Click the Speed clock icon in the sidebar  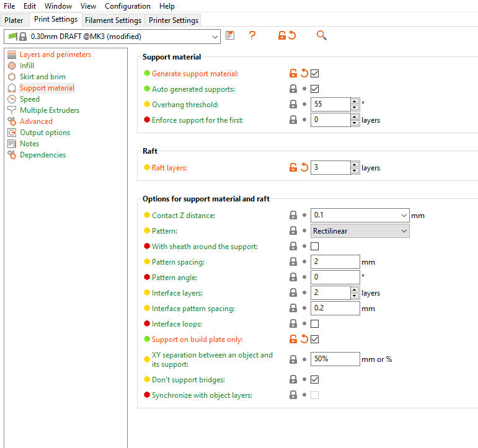pyautogui.click(x=12, y=99)
